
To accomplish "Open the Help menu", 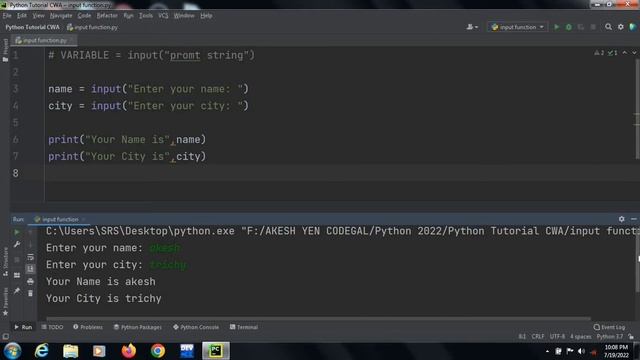I will pyautogui.click(x=206, y=16).
